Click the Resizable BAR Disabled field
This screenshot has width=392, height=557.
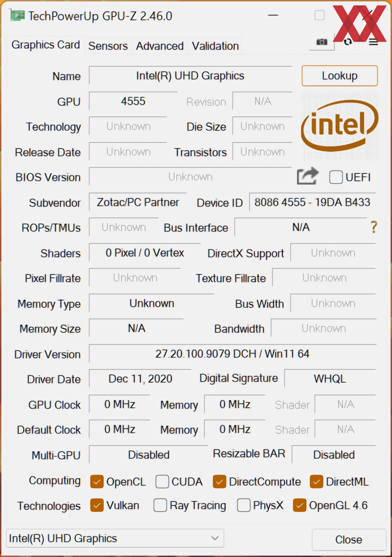click(x=334, y=455)
